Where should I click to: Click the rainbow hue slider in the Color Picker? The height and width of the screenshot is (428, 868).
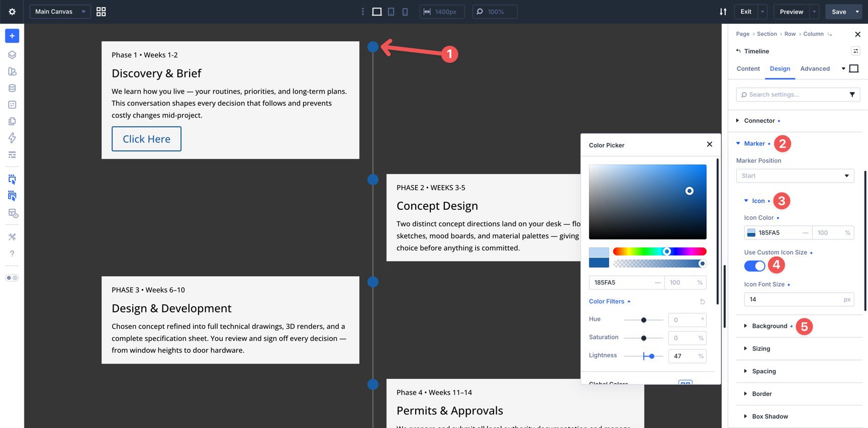click(659, 251)
